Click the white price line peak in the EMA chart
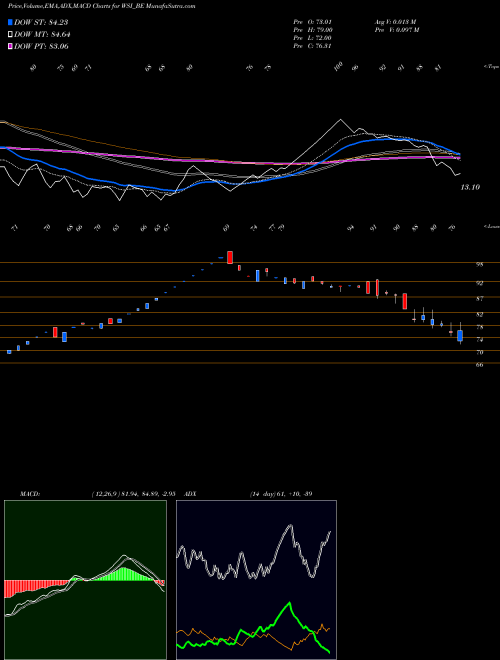This screenshot has height=660, width=500. pos(340,121)
